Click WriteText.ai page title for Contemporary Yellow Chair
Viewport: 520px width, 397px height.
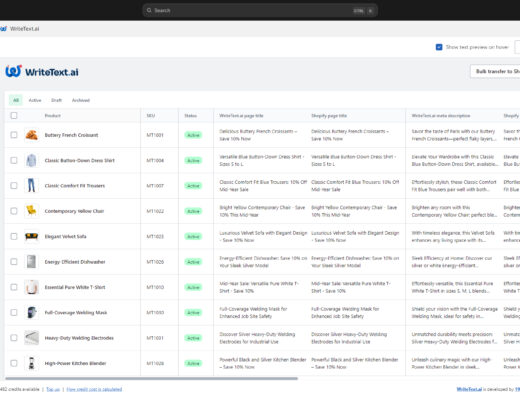(262, 211)
